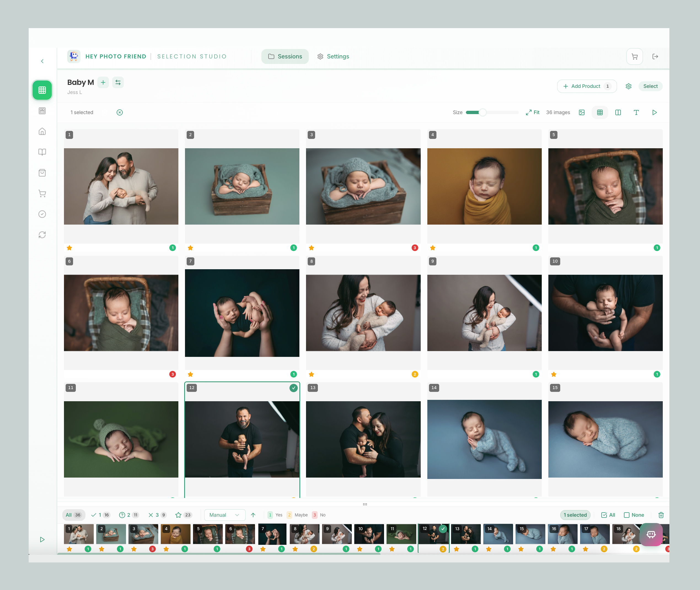Adjust the thumbnail Size slider
The width and height of the screenshot is (700, 590).
click(482, 112)
